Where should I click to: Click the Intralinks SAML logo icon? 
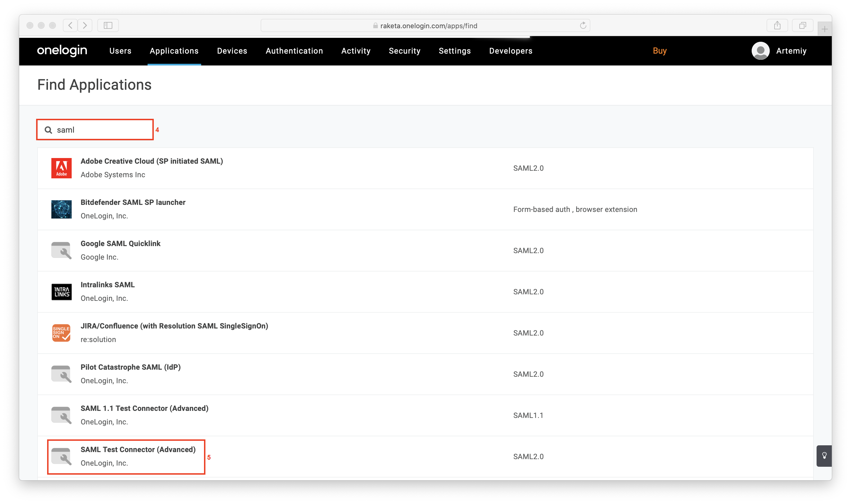[x=61, y=292]
